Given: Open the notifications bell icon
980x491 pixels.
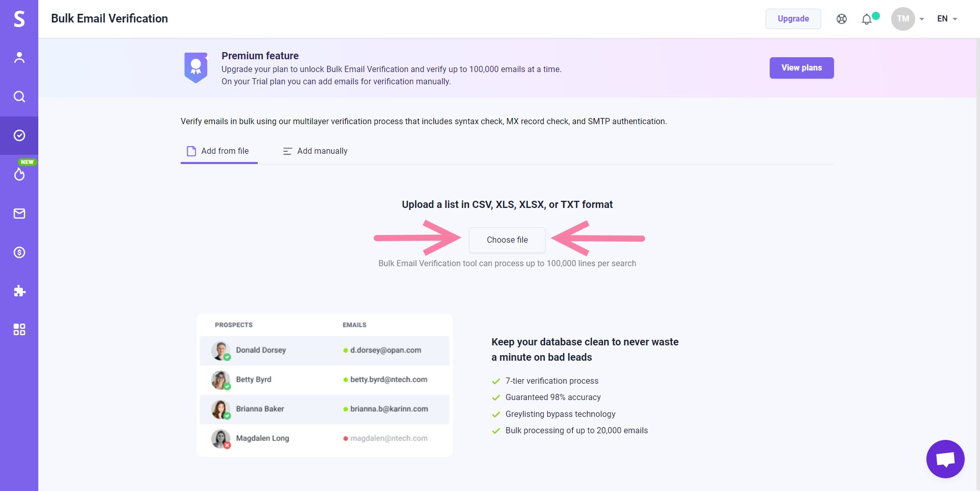Looking at the screenshot, I should point(867,19).
